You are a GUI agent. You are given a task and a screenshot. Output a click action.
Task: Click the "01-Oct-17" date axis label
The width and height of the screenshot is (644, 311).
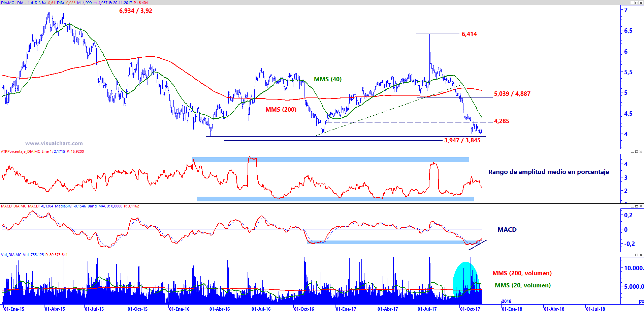pos(470,309)
